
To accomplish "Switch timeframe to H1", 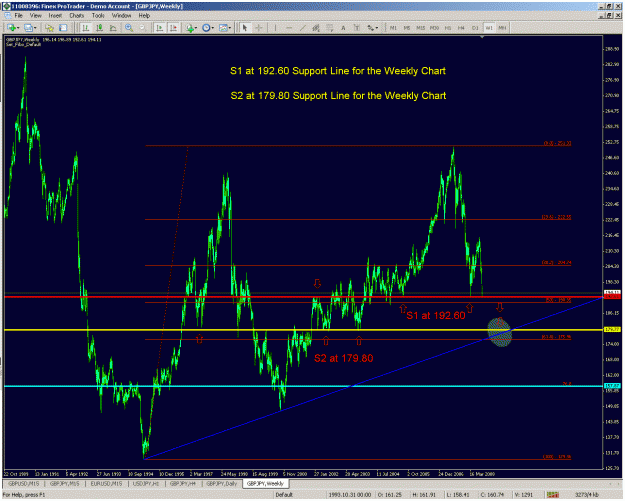I will 448,28.
